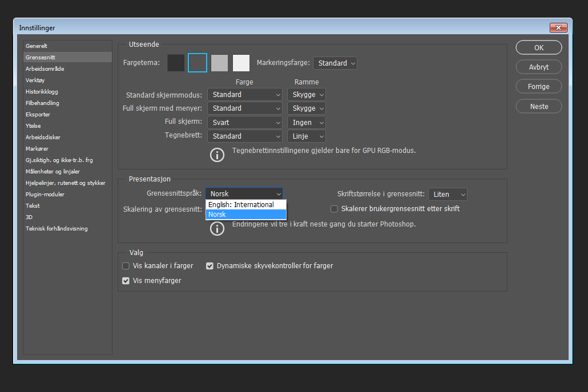Open Full skjerm med menyer Ramme dropdown

point(307,108)
